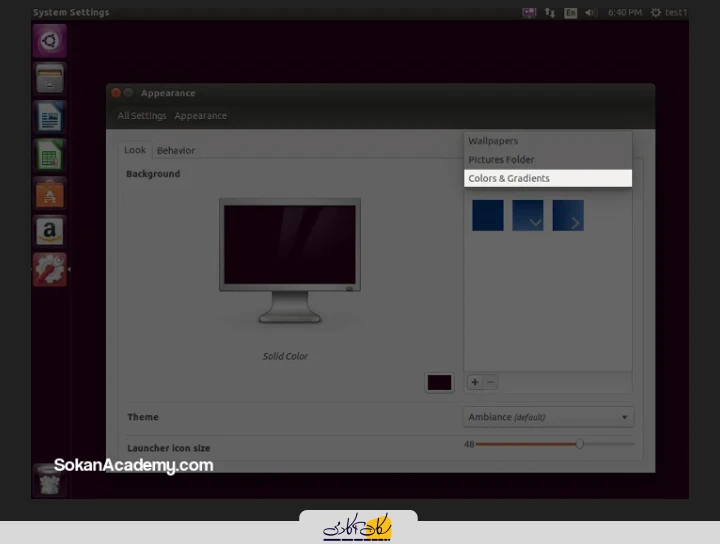This screenshot has width=720, height=544.
Task: Open LibreOffice Writer from the launcher
Action: (x=49, y=117)
